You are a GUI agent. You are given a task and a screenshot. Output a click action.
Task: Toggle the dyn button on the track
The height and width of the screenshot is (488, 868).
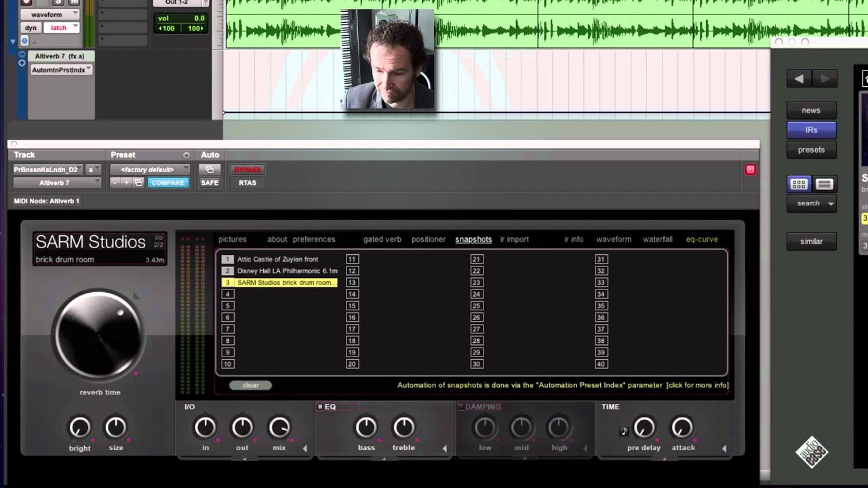(31, 28)
